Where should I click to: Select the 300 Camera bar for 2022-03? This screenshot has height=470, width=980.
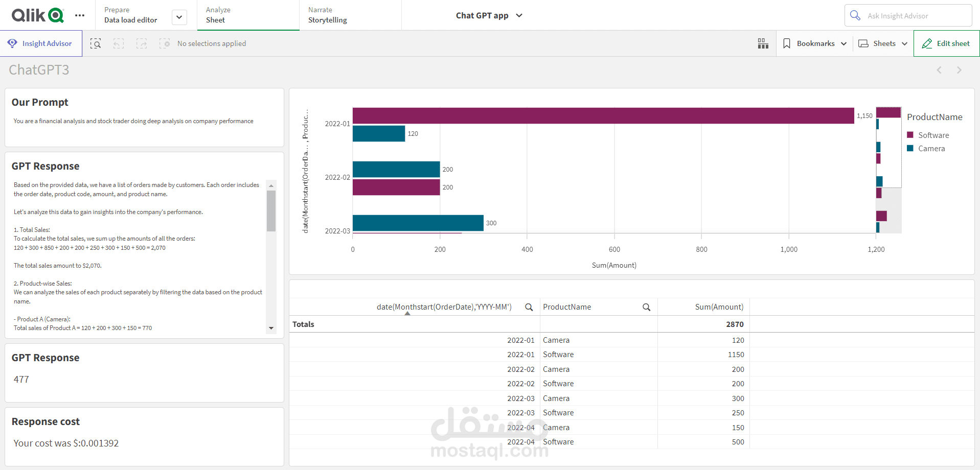[418, 223]
